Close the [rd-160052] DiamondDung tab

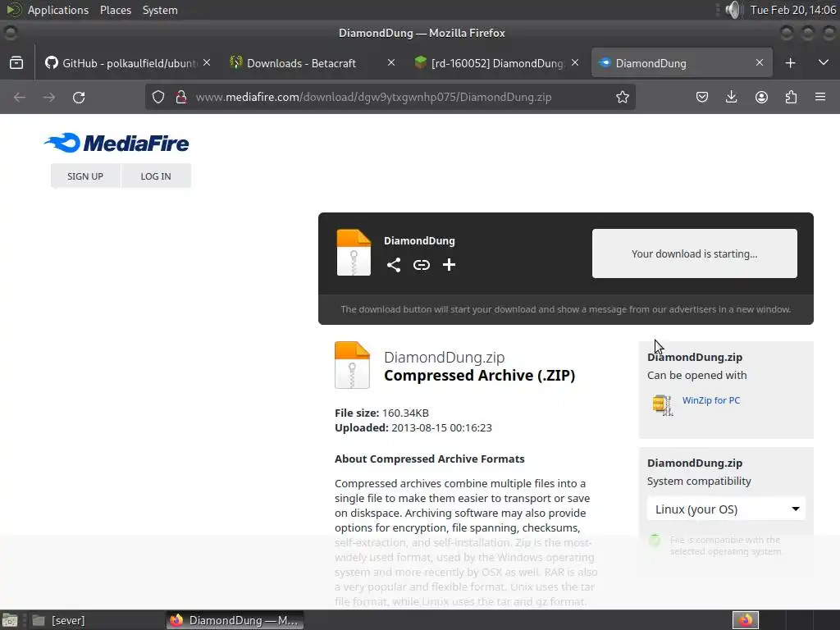click(x=575, y=62)
